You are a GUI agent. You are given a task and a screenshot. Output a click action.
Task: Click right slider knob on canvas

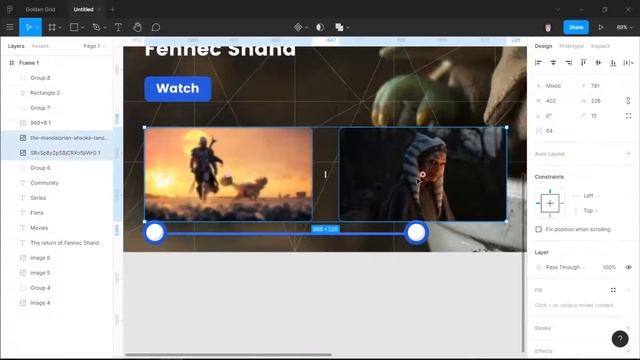(416, 232)
